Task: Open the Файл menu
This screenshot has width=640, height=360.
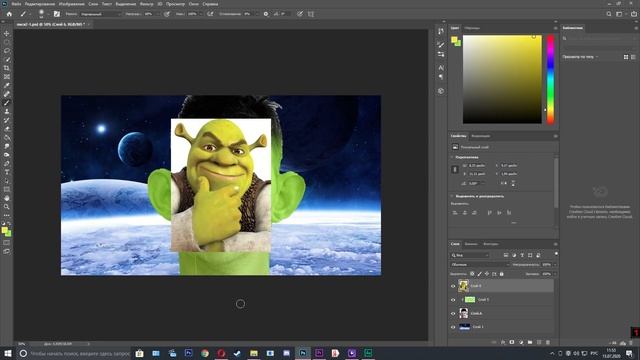Action: (x=16, y=4)
